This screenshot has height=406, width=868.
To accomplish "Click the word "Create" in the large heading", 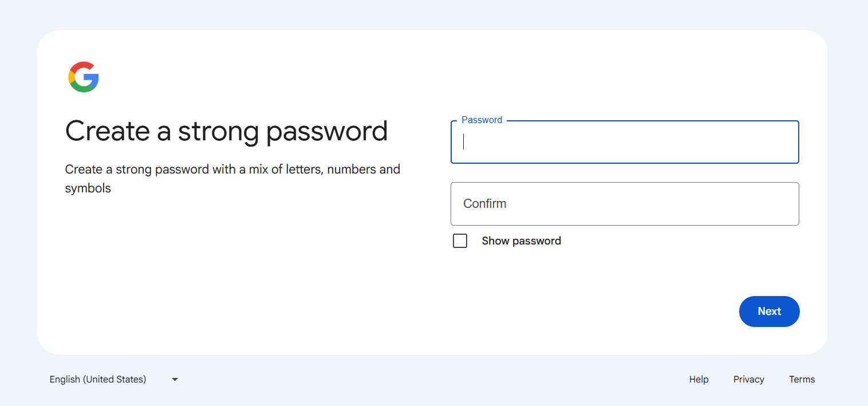I will point(108,131).
